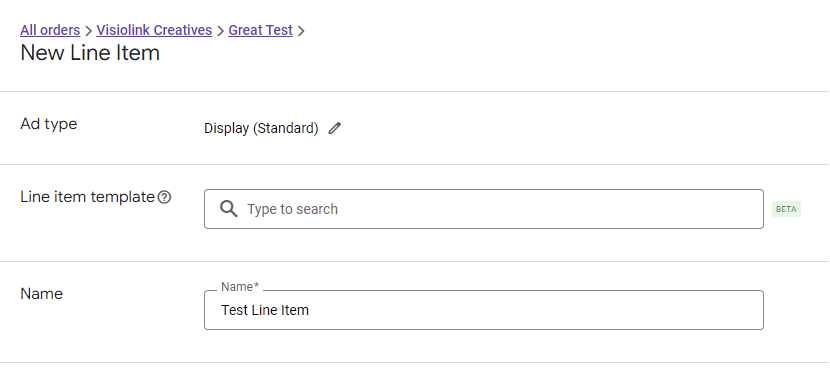The height and width of the screenshot is (370, 830).
Task: Open help for Line item template
Action: (165, 197)
